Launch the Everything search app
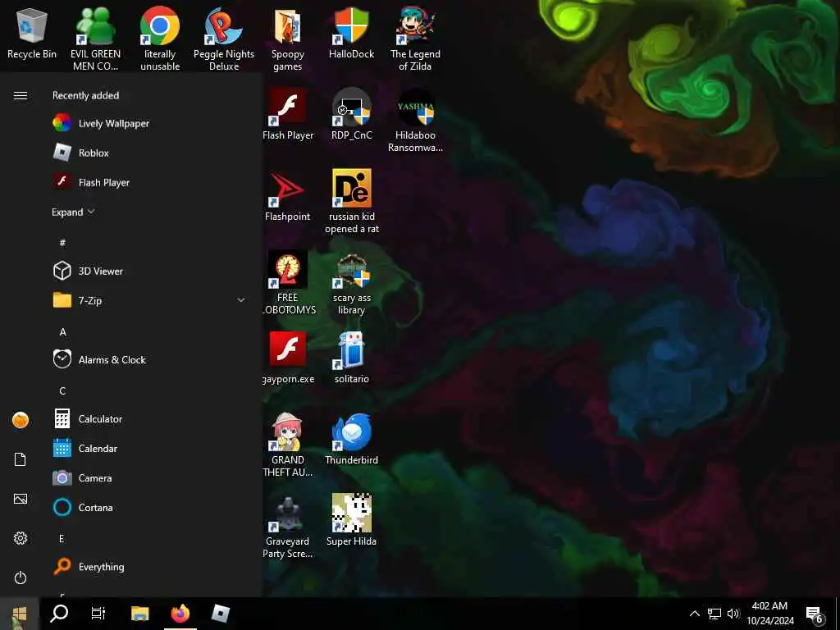The width and height of the screenshot is (840, 630). (151, 566)
